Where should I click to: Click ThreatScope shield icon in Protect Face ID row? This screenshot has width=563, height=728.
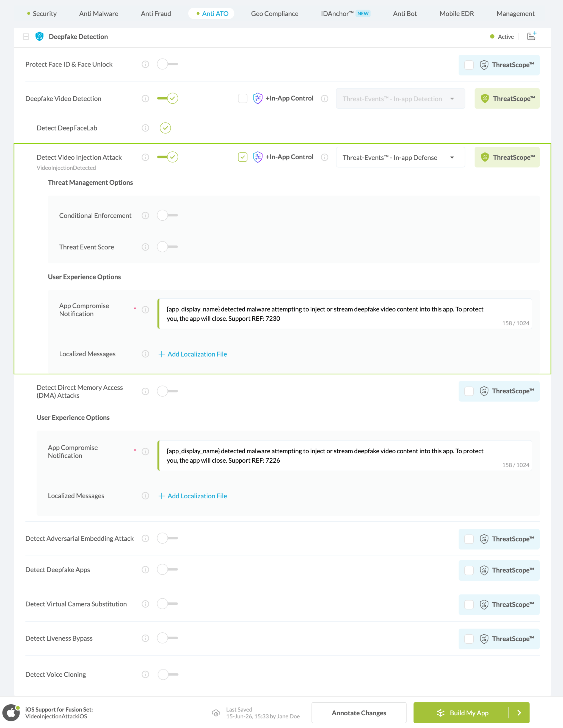click(484, 65)
